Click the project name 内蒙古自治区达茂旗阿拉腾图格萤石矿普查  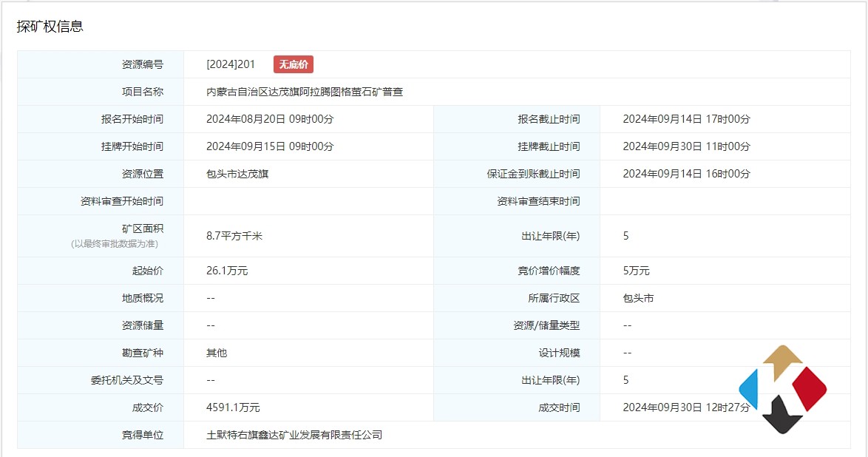[305, 92]
